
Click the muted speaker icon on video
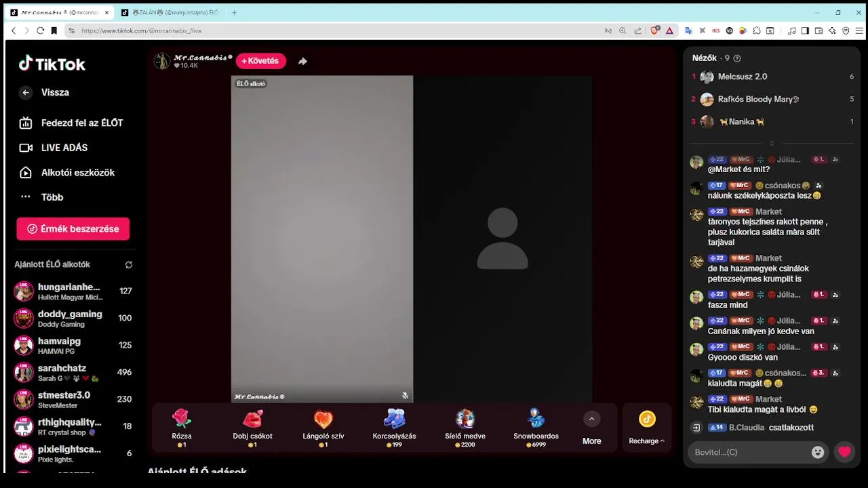[x=405, y=395]
